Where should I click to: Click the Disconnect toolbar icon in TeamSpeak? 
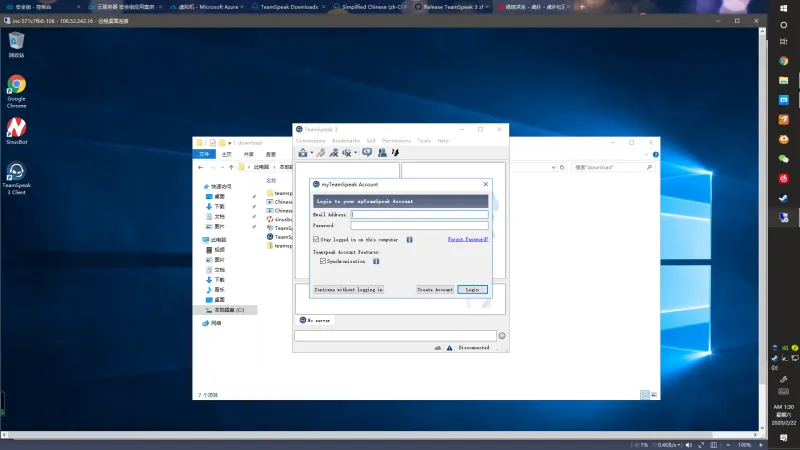click(x=334, y=153)
